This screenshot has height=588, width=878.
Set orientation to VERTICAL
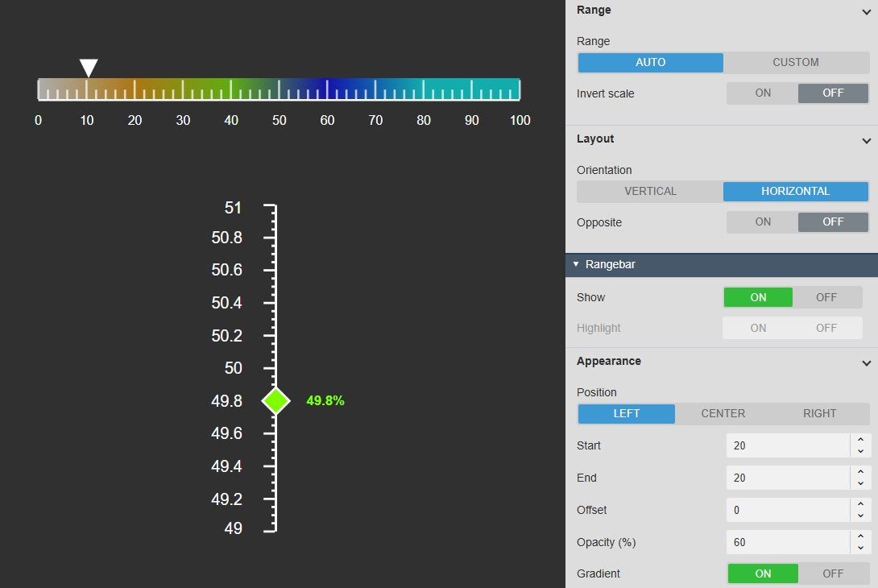[x=650, y=191]
